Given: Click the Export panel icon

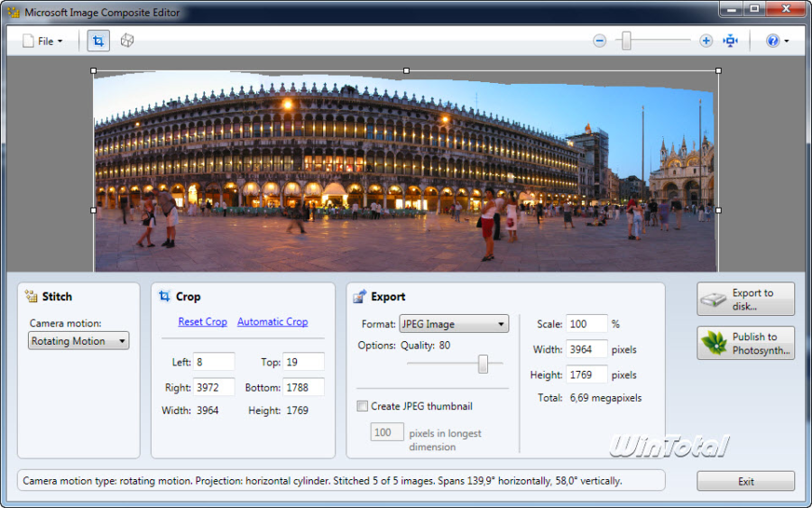Looking at the screenshot, I should (x=360, y=296).
